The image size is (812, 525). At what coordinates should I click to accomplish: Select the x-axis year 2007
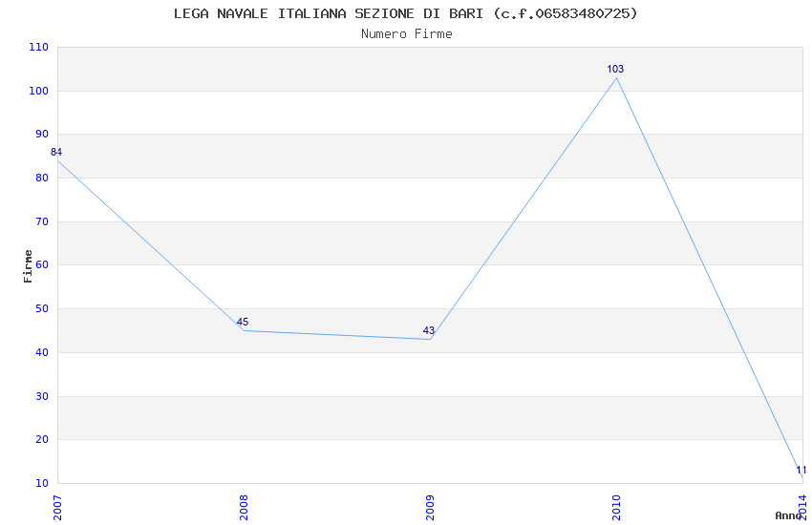tap(57, 508)
